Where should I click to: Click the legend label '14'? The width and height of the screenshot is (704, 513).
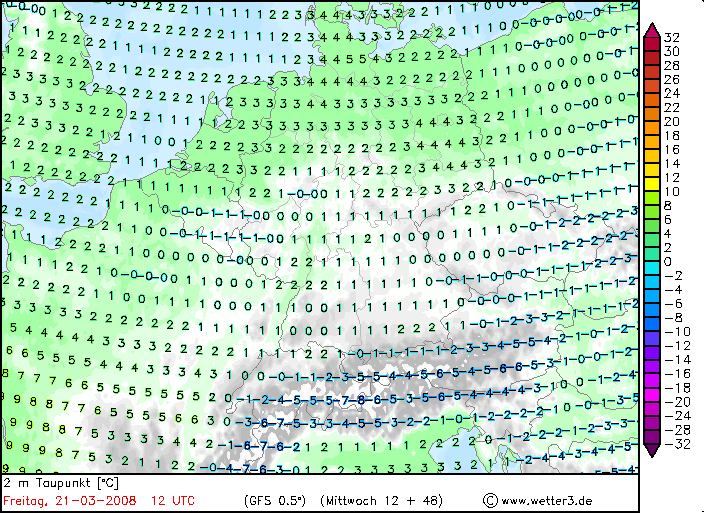coord(672,163)
